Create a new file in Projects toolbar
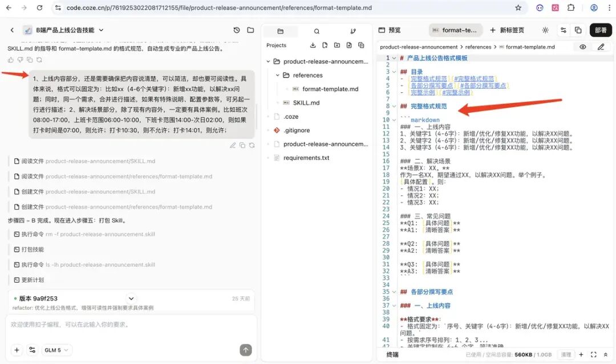 point(325,45)
